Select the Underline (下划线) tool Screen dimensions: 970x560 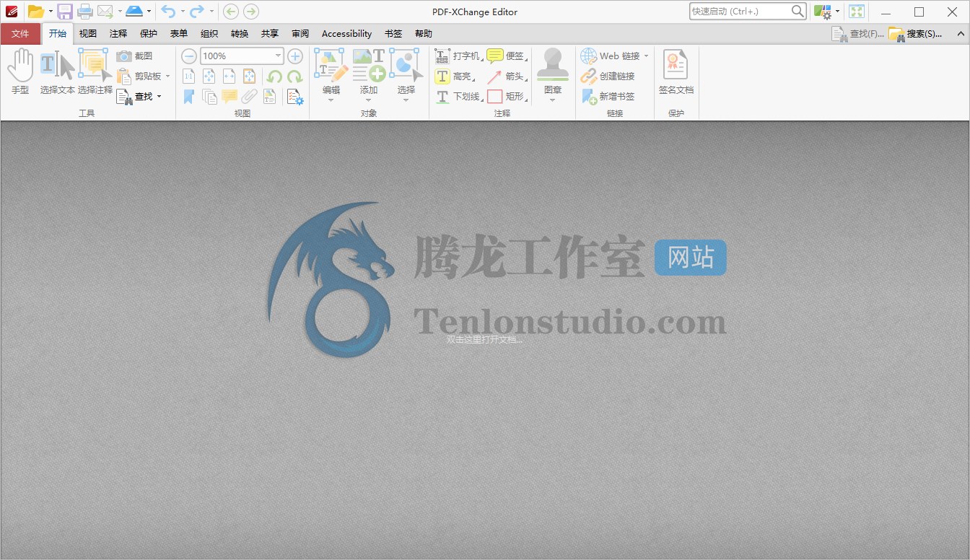[458, 96]
